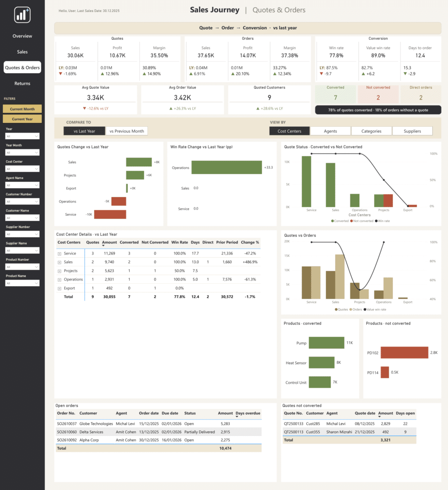
Task: Expand the Sales row in Cost Center Details
Action: (x=59, y=263)
